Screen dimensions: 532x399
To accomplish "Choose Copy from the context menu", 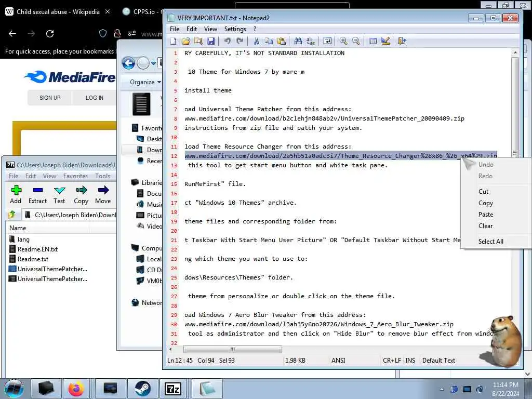I will coord(486,203).
